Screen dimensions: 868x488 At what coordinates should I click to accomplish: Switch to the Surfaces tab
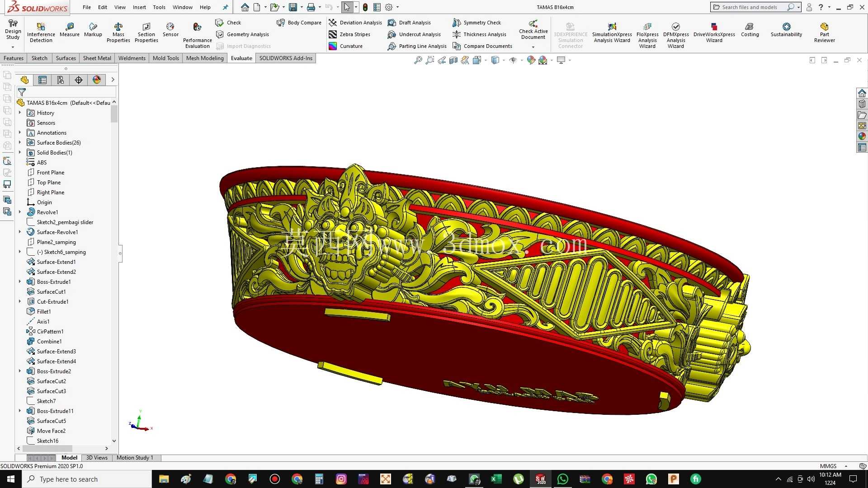tap(66, 58)
